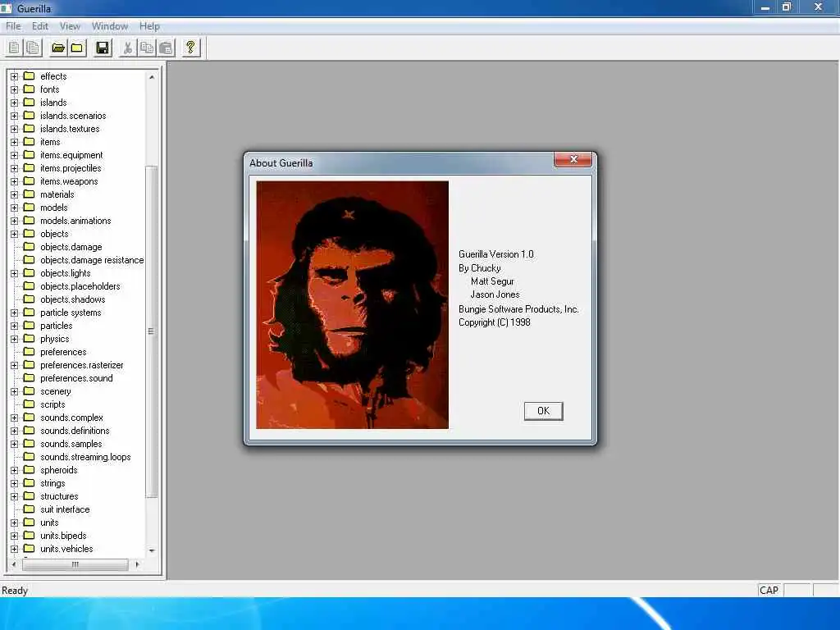Click the folder icon beside preferences
840x630 pixels.
click(30, 351)
